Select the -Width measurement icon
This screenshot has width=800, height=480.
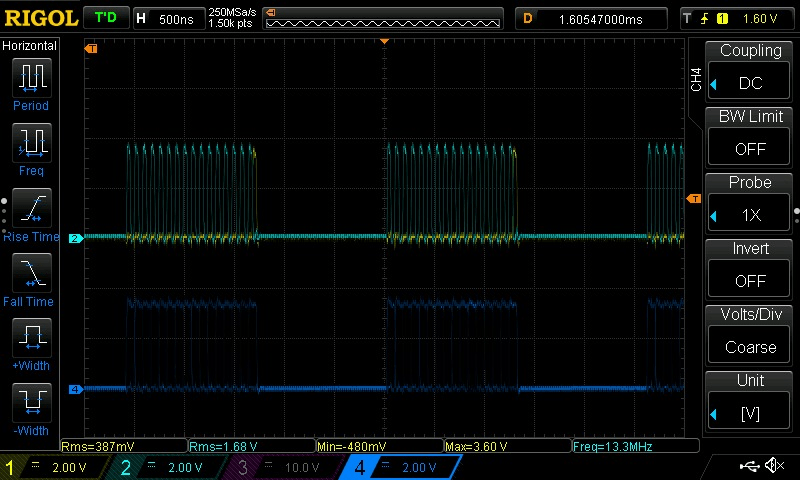(32, 402)
